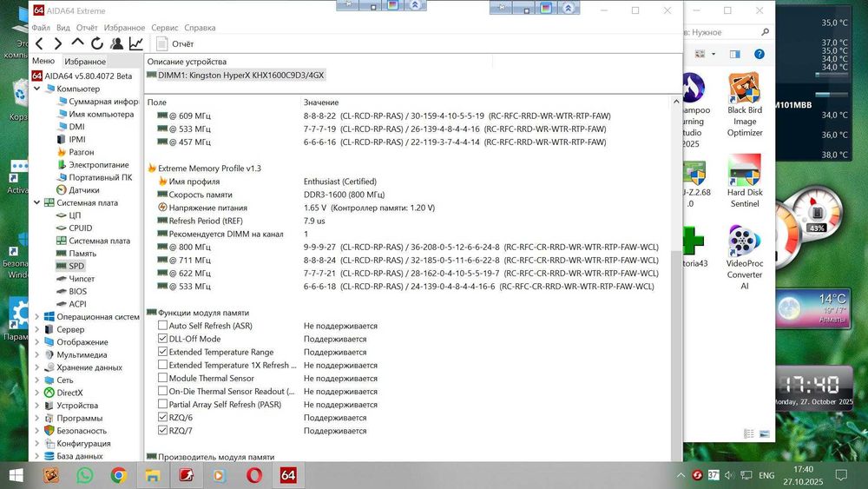Image resolution: width=868 pixels, height=489 pixels.
Task: Select the SPD tree item
Action: pos(70,266)
